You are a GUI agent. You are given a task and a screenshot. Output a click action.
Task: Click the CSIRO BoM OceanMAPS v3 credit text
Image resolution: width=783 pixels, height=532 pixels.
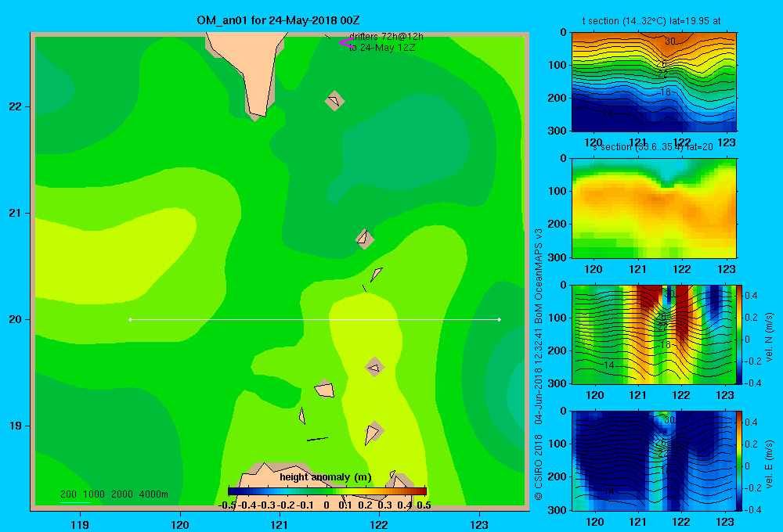pos(539,365)
